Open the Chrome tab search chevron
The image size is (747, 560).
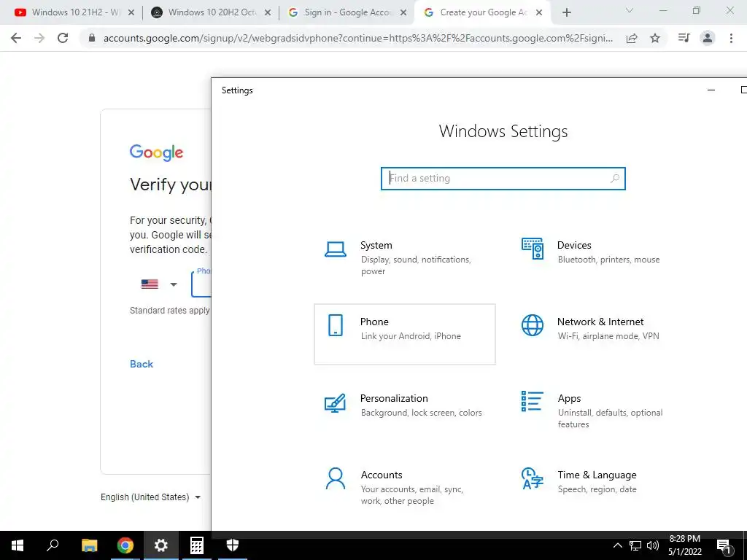(x=630, y=10)
